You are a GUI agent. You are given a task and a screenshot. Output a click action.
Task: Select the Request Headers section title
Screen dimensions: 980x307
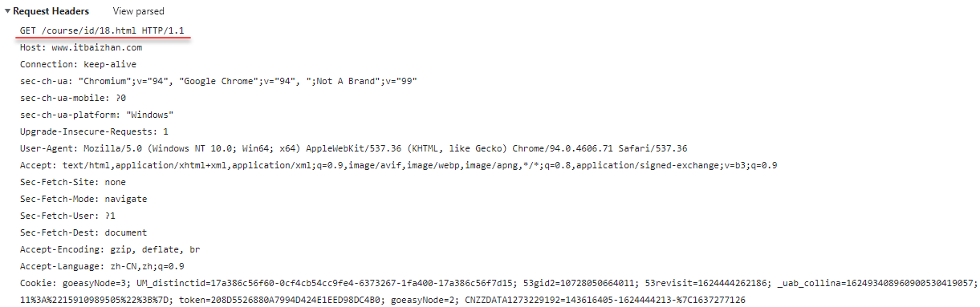[51, 12]
